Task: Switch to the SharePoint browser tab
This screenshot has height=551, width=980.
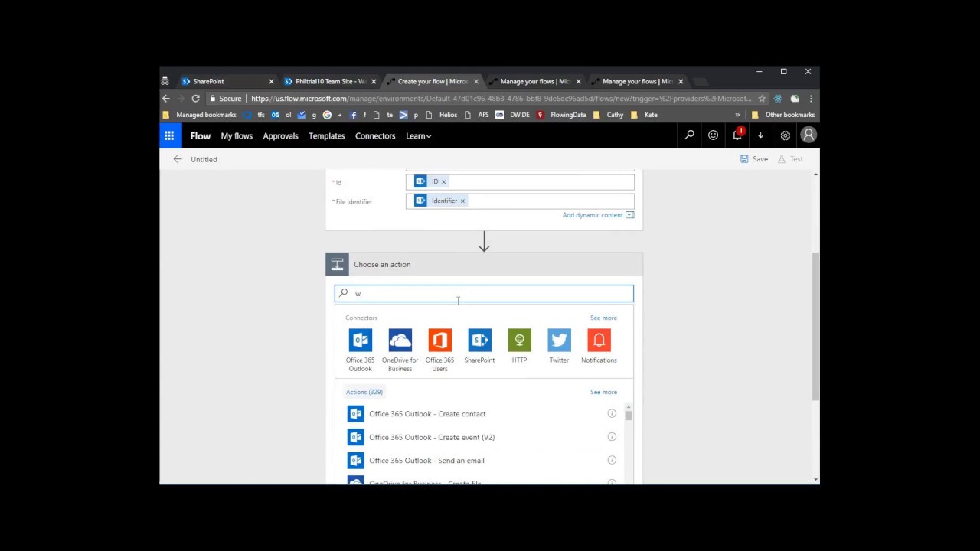Action: coord(226,81)
